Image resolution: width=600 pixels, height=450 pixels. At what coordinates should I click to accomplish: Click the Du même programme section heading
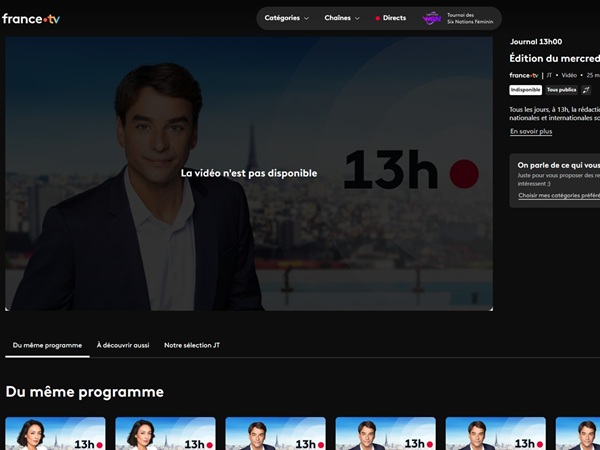coord(85,392)
